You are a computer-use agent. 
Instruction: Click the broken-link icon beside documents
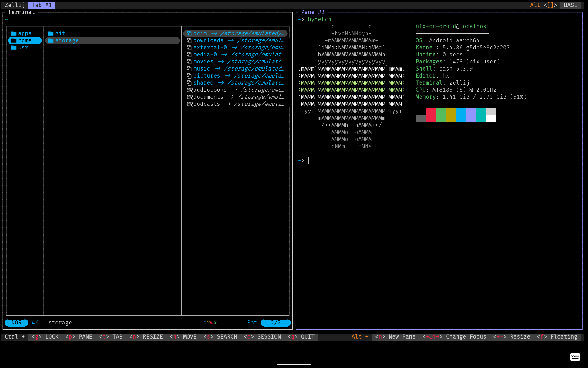click(x=190, y=97)
